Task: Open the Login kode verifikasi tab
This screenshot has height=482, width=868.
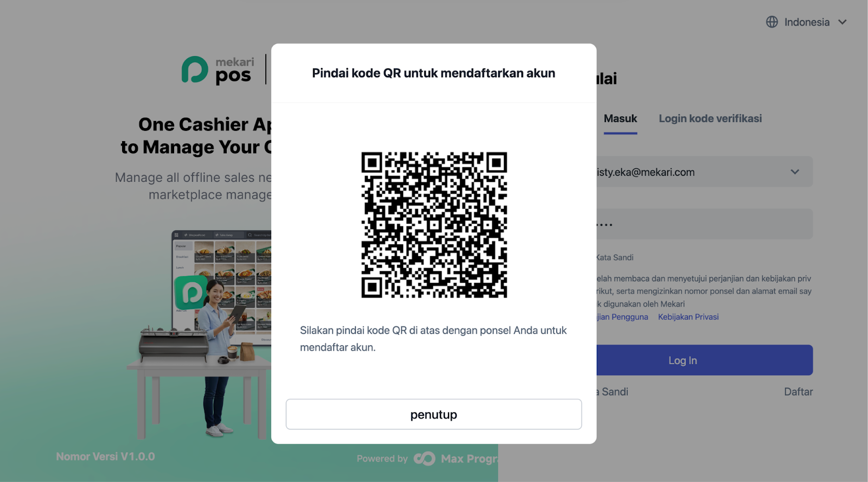Action: coord(710,119)
